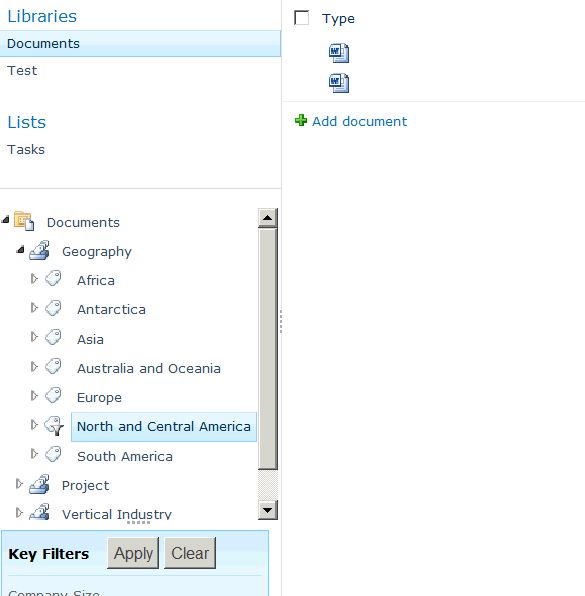Click the Geography term set icon

click(40, 250)
